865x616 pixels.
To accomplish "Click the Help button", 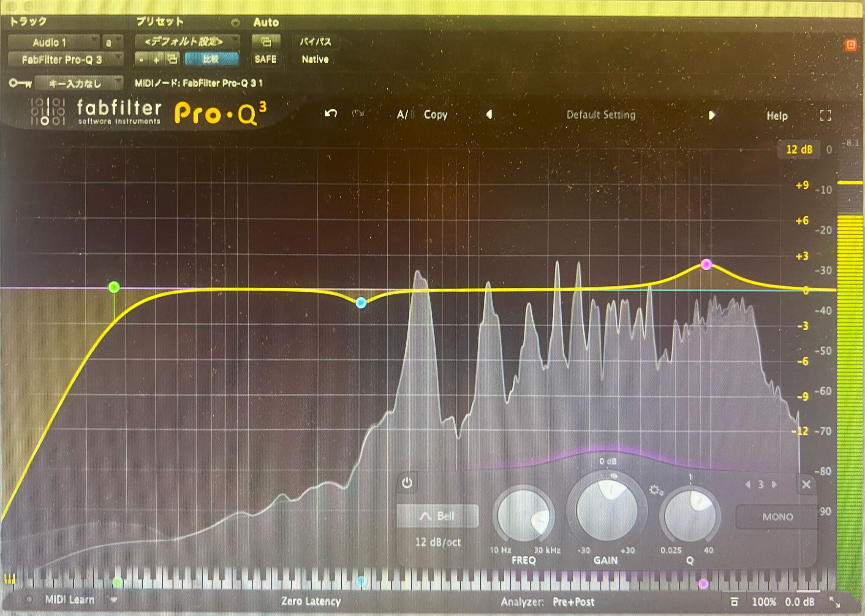I will (x=778, y=116).
